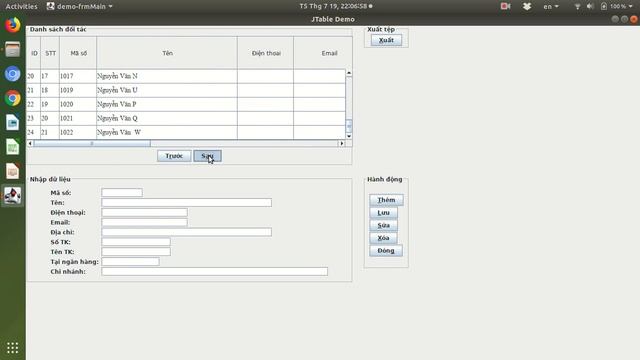
Task: Click the table's scroll right arrow
Action: [342, 143]
